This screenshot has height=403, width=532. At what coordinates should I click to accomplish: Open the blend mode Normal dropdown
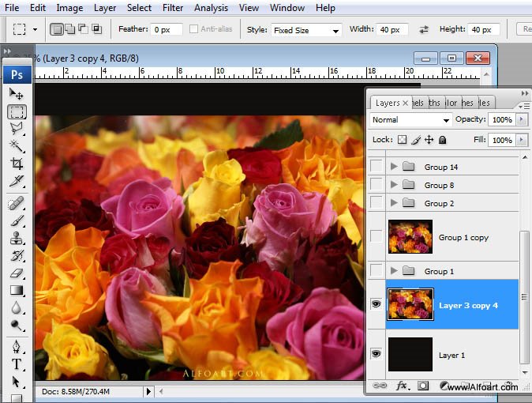point(410,120)
